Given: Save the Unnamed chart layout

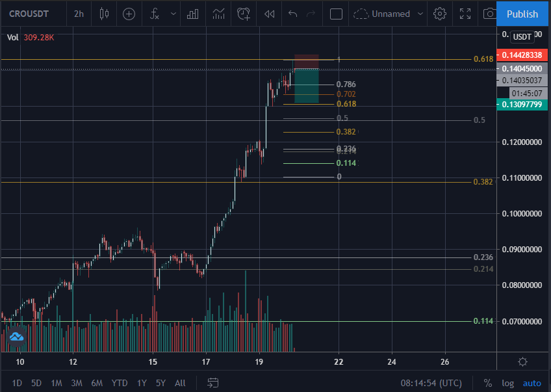Looking at the screenshot, I should 381,14.
